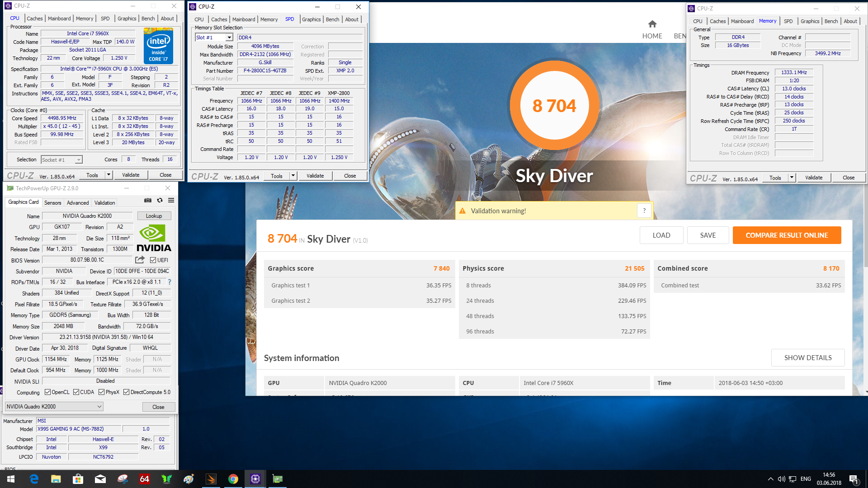Click the 3DMark HOME house icon
The height and width of the screenshot is (488, 868).
point(652,24)
